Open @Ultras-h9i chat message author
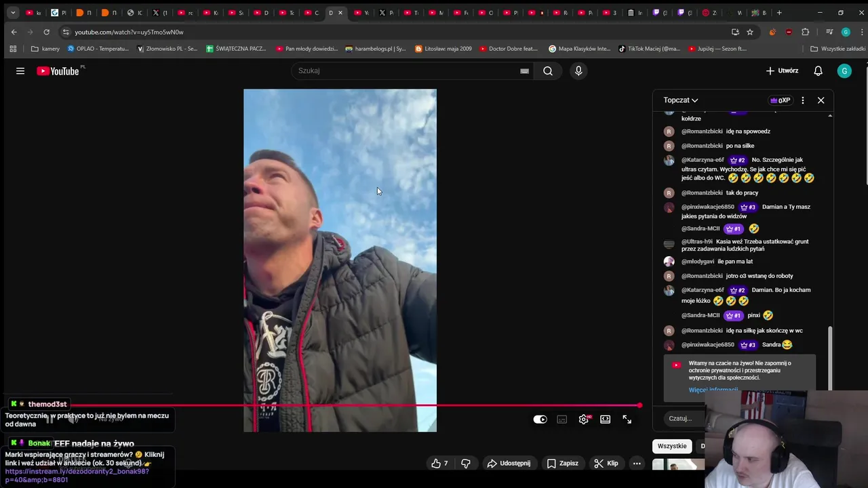The width and height of the screenshot is (868, 488). [x=697, y=241]
